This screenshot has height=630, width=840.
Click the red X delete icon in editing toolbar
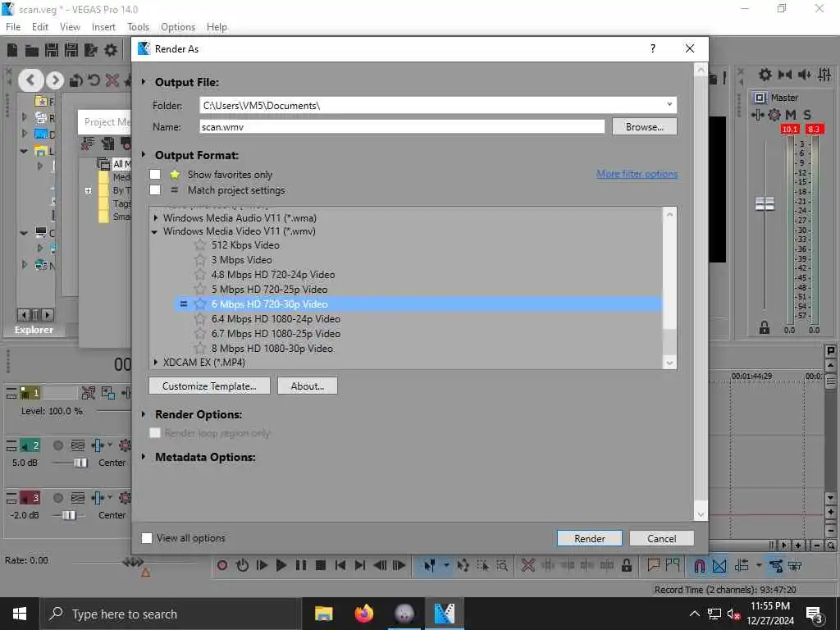tap(528, 565)
